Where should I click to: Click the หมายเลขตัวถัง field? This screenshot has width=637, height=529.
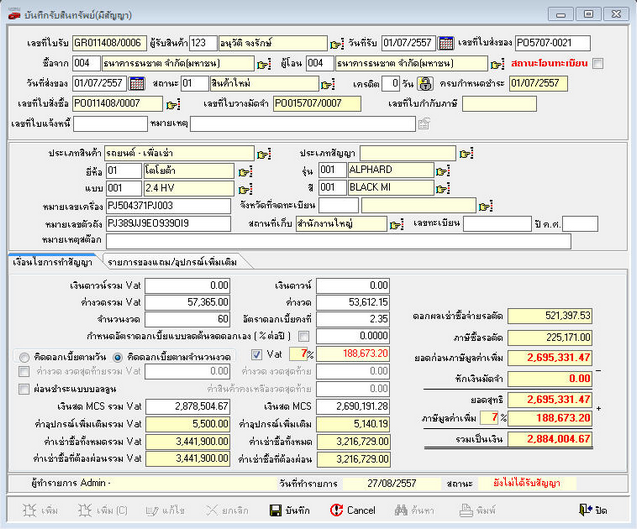[x=168, y=224]
